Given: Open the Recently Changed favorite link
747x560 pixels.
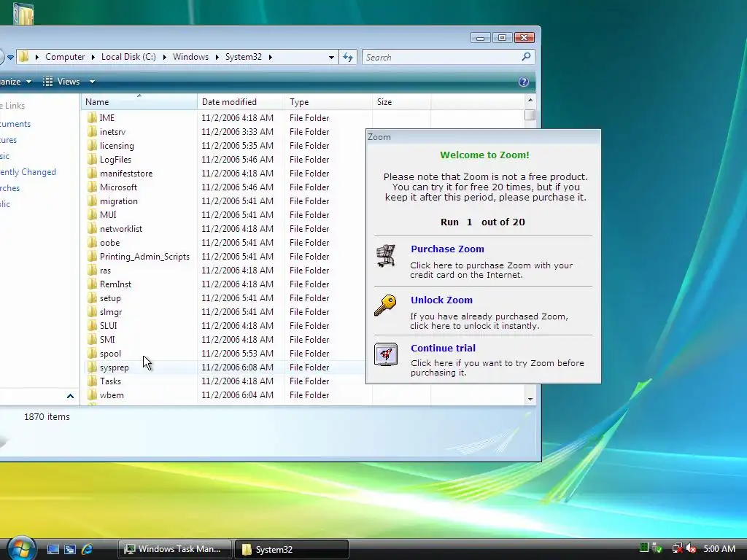Looking at the screenshot, I should [28, 172].
